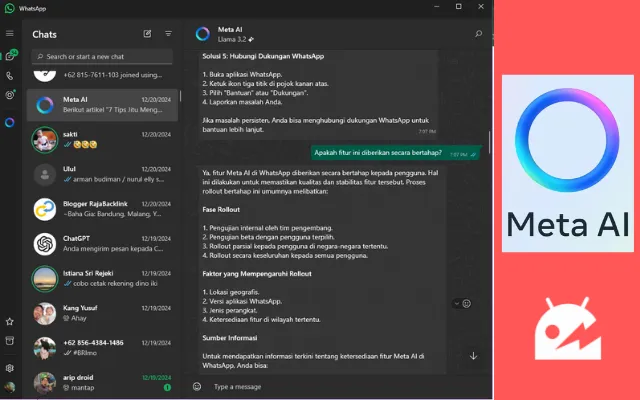Expand the message options chevron
Image resolution: width=640 pixels, height=400 pixels.
click(457, 304)
